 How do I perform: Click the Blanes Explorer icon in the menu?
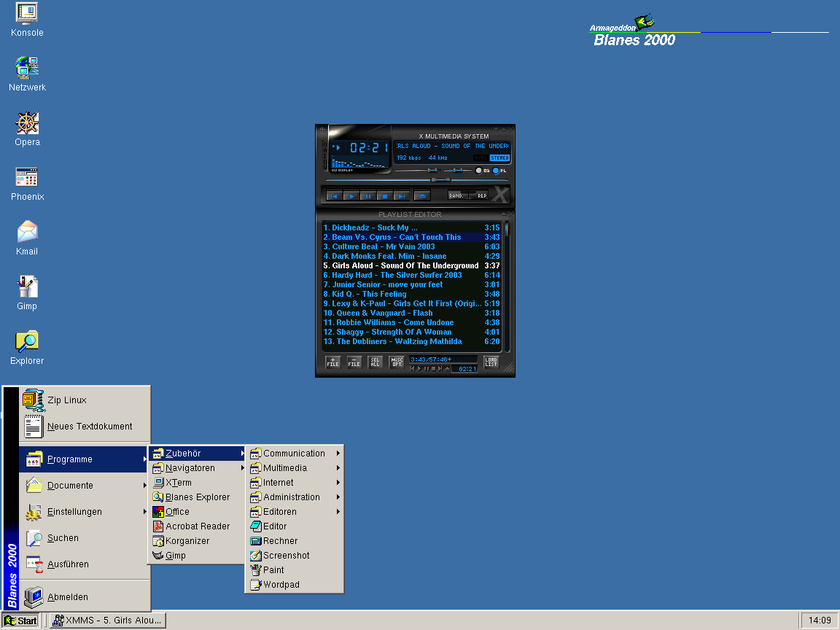pos(158,497)
